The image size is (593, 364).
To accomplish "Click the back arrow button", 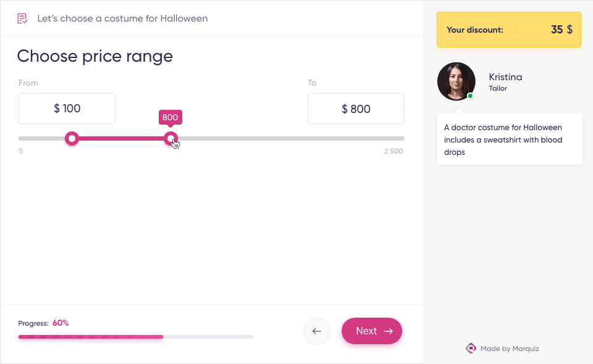I will (316, 331).
